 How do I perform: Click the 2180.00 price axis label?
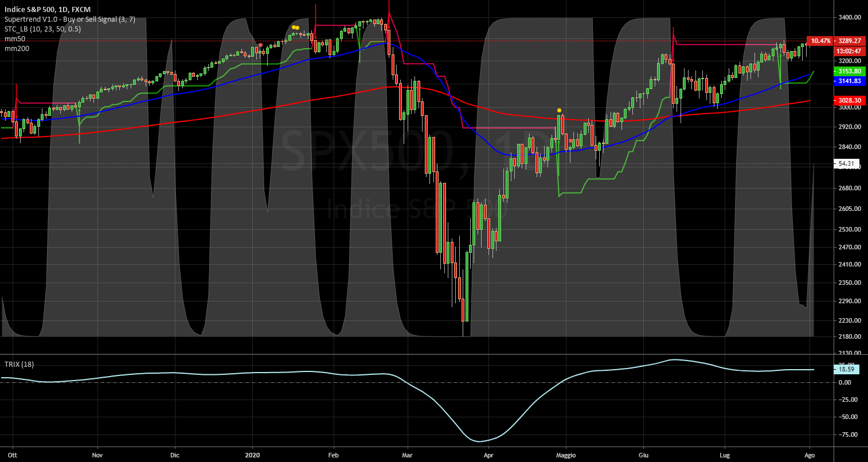(x=850, y=336)
